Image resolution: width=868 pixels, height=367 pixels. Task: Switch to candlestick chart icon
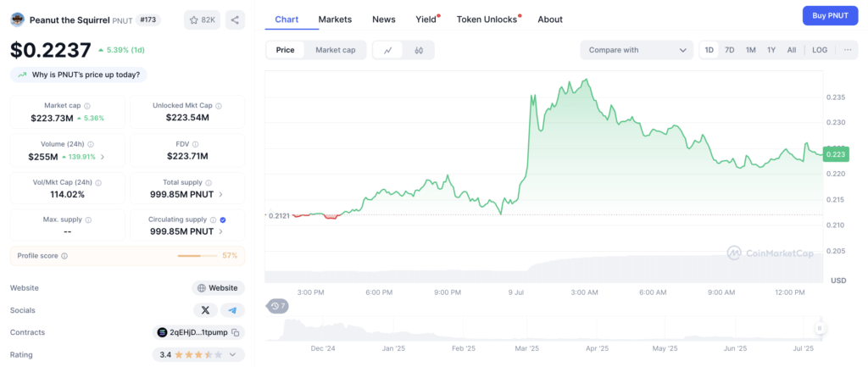click(x=419, y=50)
